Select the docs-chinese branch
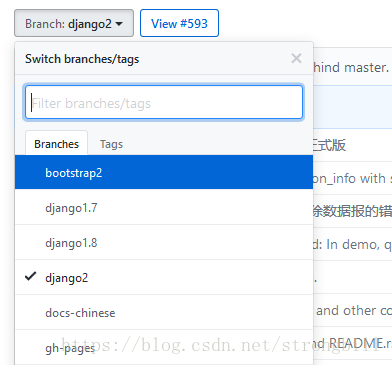This screenshot has height=365, width=392. pos(164,312)
